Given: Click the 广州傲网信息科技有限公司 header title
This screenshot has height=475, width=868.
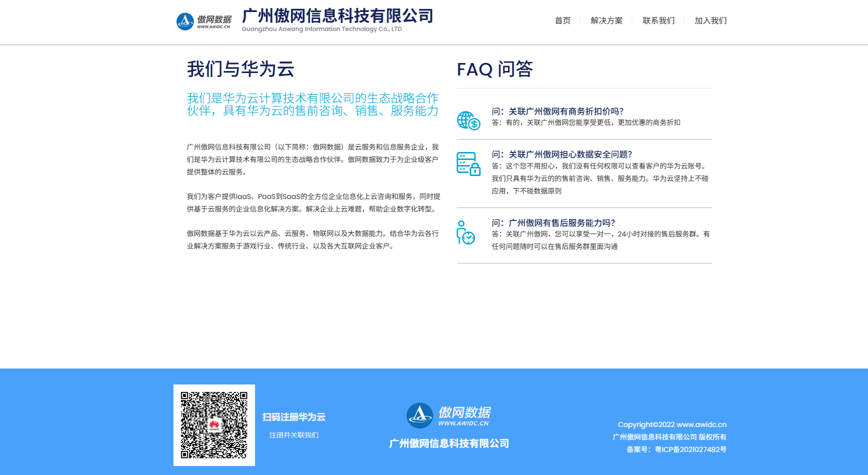Looking at the screenshot, I should (x=337, y=16).
